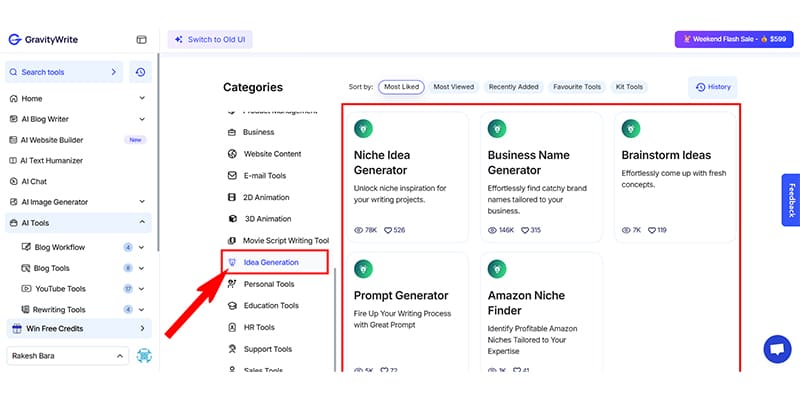Image resolution: width=800 pixels, height=400 pixels.
Task: Click the Business briefcase icon
Action: click(x=232, y=132)
